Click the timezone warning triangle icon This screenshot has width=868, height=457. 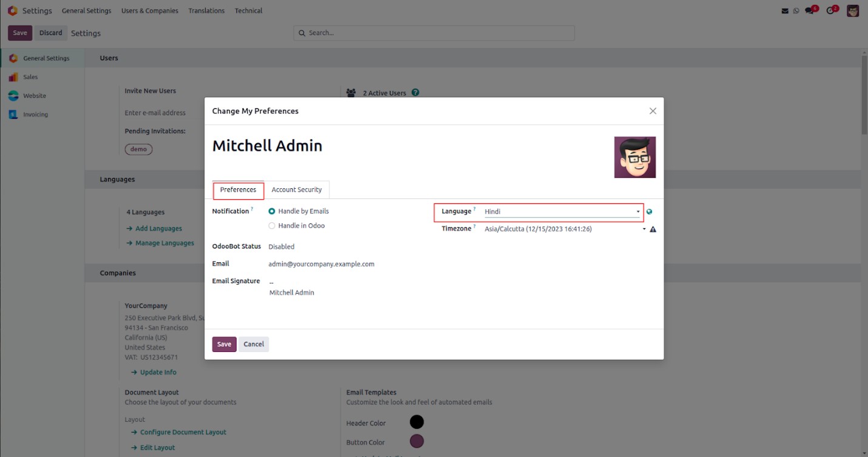coord(653,229)
